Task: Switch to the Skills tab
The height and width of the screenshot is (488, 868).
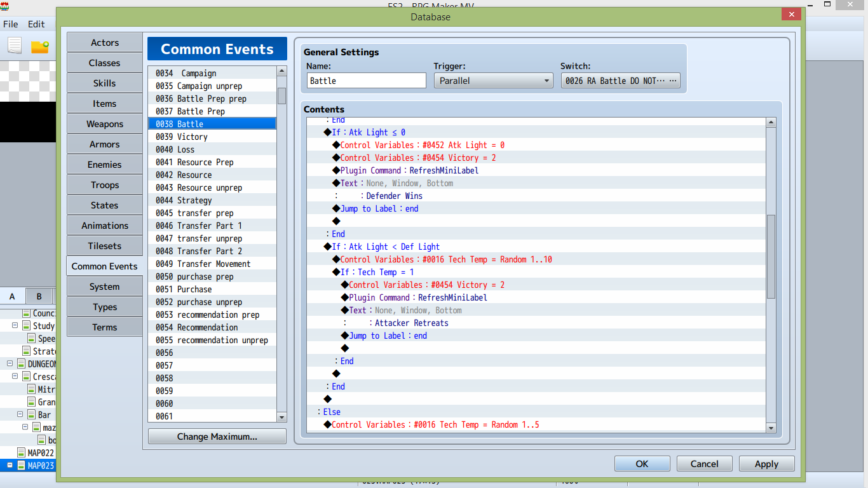Action: pyautogui.click(x=105, y=83)
